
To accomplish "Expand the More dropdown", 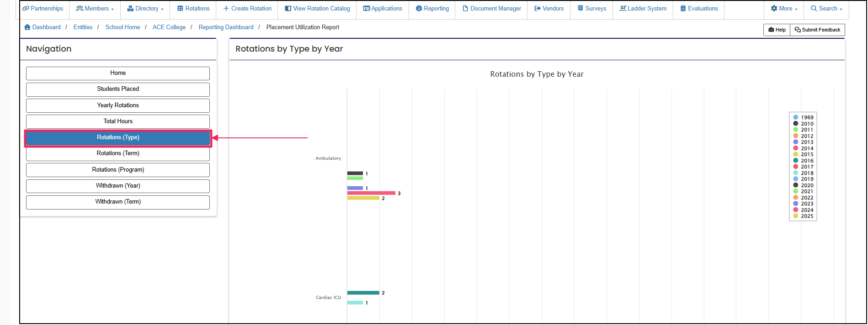I will pyautogui.click(x=784, y=9).
